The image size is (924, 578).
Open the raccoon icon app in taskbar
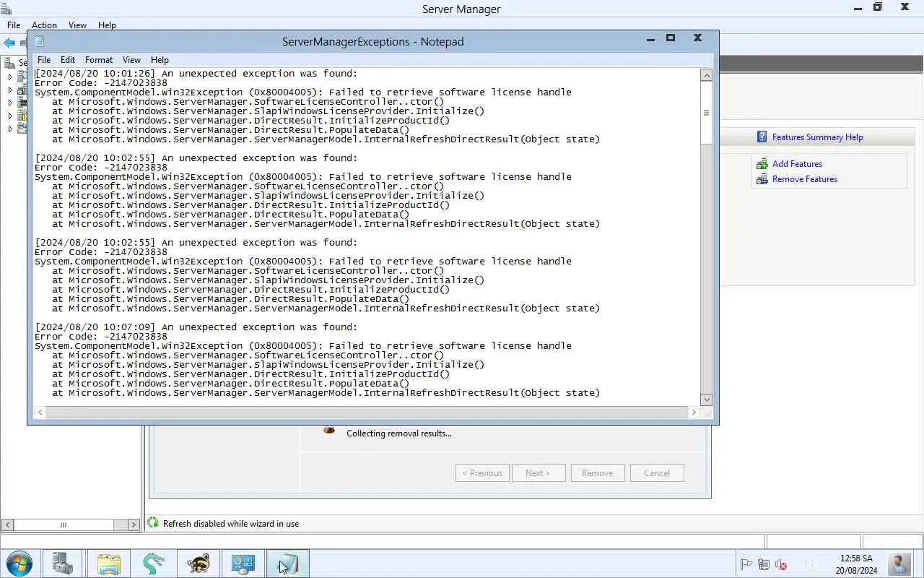pyautogui.click(x=198, y=564)
